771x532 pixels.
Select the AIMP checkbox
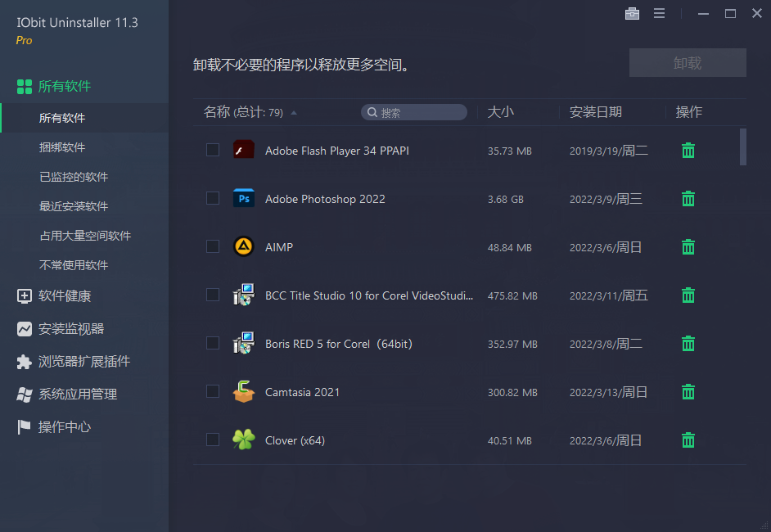pyautogui.click(x=213, y=246)
